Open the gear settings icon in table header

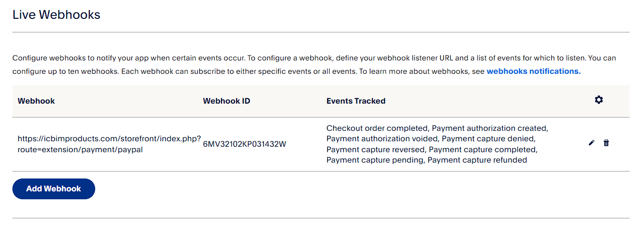coord(599,100)
